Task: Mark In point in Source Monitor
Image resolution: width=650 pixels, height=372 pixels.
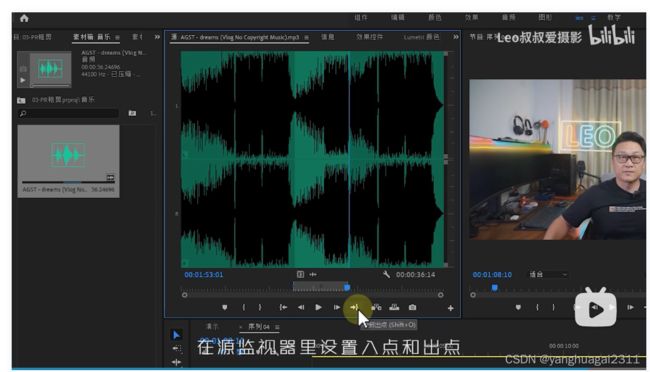Action: (x=244, y=307)
